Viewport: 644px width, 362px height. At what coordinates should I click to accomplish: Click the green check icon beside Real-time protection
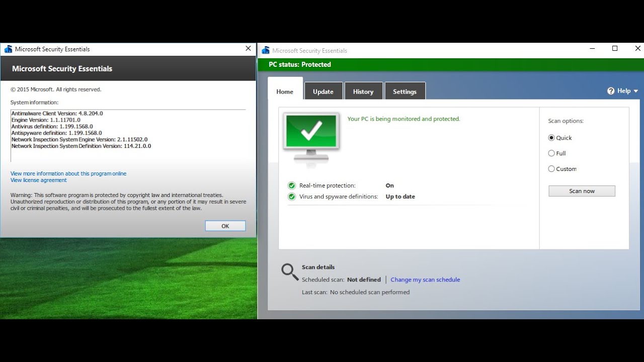click(291, 186)
